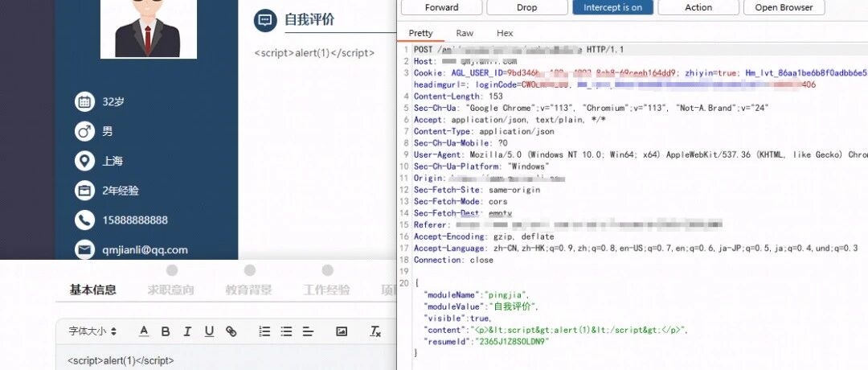The width and height of the screenshot is (868, 370).
Task: Click the resume avatar photo
Action: pyautogui.click(x=149, y=29)
